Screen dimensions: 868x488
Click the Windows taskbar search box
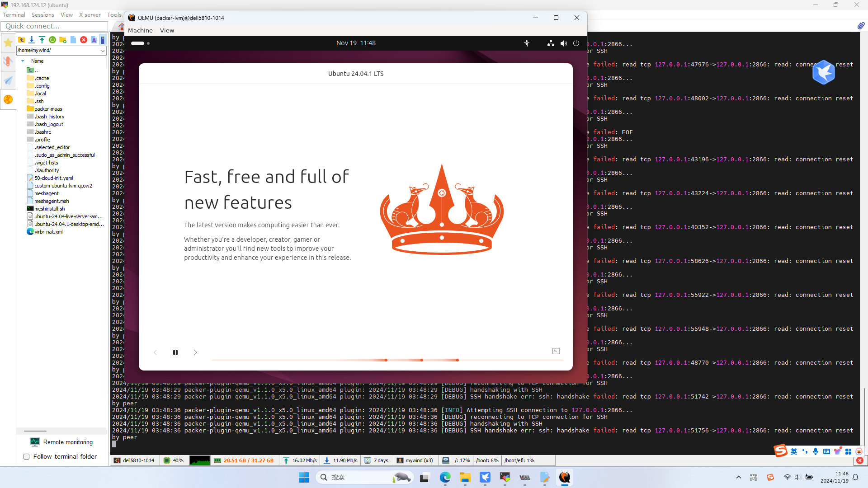[364, 477]
